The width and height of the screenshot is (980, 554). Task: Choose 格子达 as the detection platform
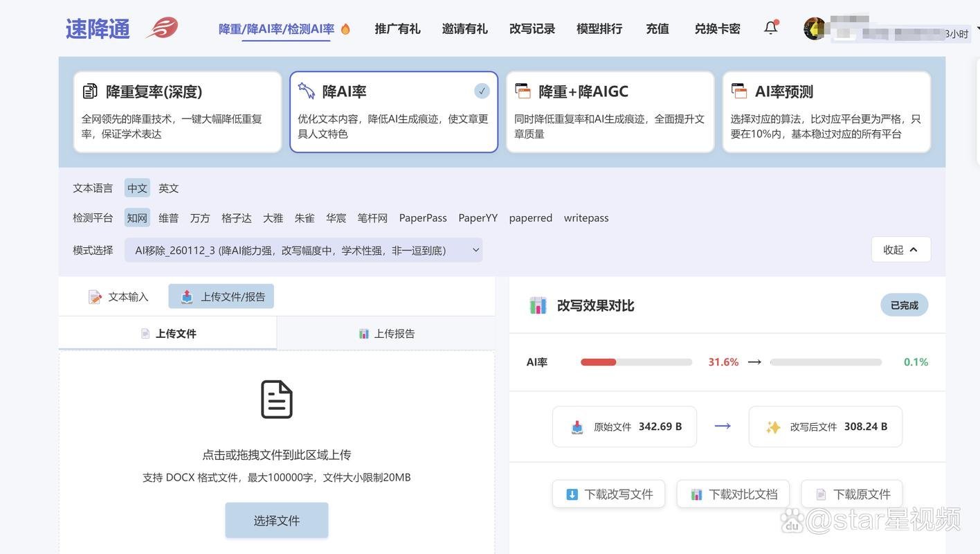click(x=236, y=217)
